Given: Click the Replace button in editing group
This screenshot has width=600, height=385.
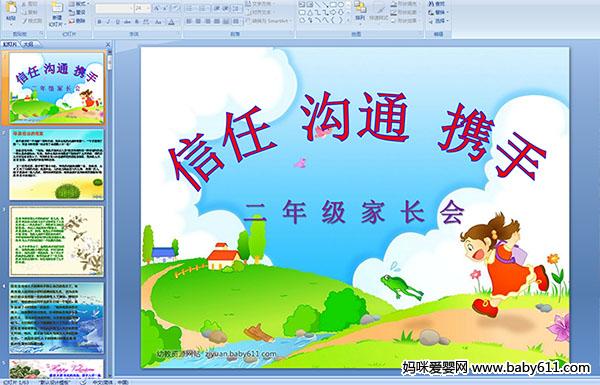Looking at the screenshot, I should (437, 12).
